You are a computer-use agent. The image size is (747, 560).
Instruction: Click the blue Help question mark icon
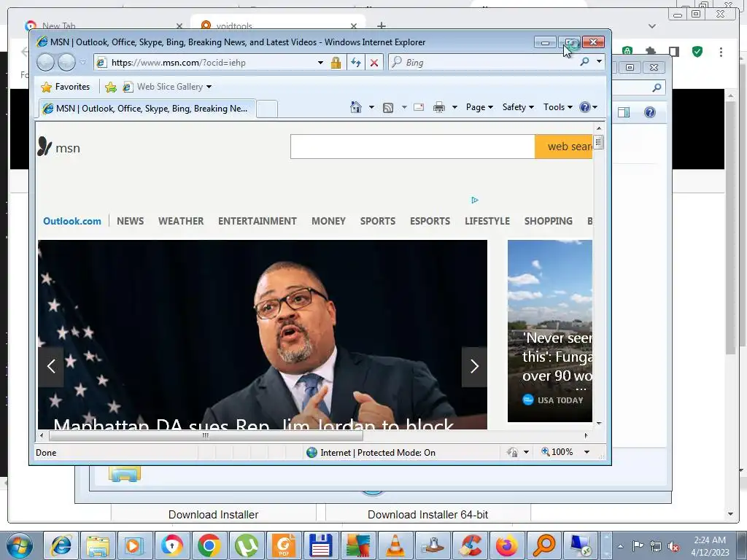tap(585, 107)
